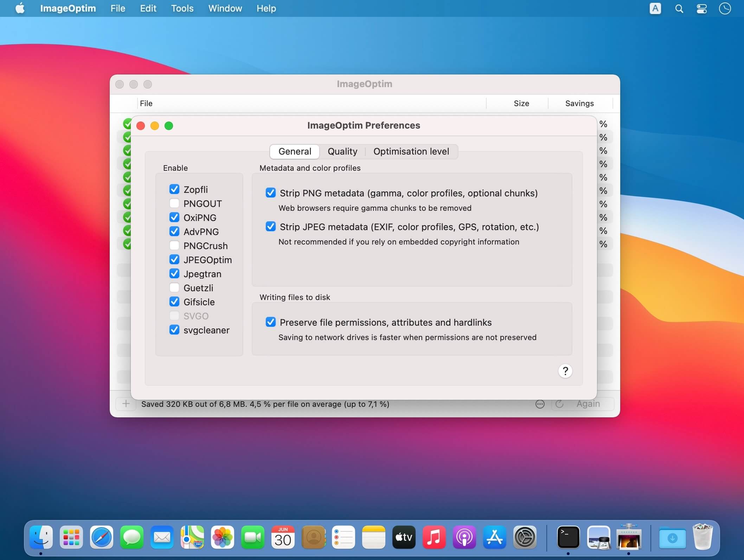Uncheck the JPEGOptim checkbox
This screenshot has width=744, height=560.
(x=174, y=260)
